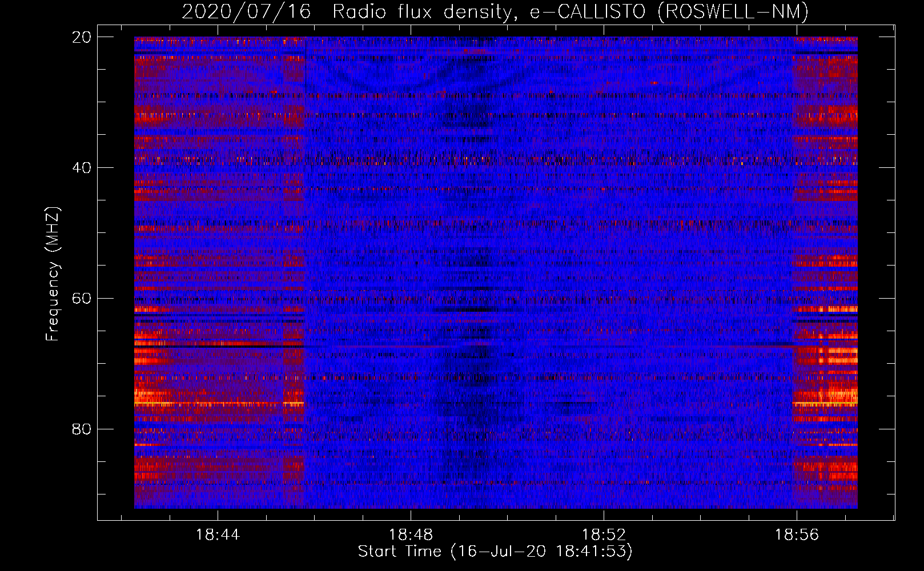Viewport: 924px width, 571px height.
Task: Click the 80 frequency tick label
Action: pyautogui.click(x=81, y=429)
